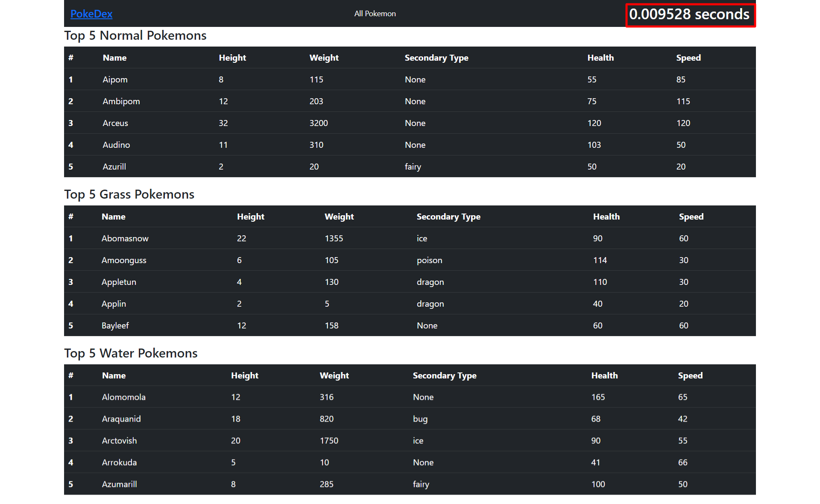Select the Appletun row name
The image size is (820, 504).
[119, 282]
